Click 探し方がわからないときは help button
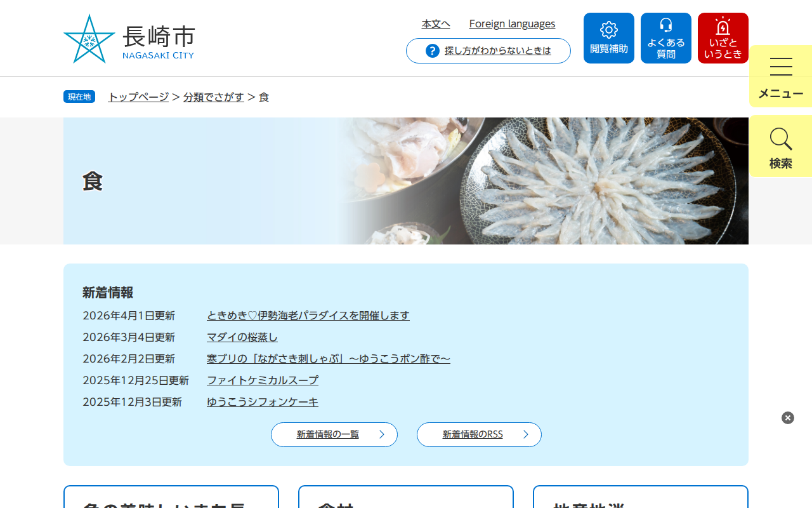Viewport: 812px width, 508px height. pyautogui.click(x=488, y=51)
